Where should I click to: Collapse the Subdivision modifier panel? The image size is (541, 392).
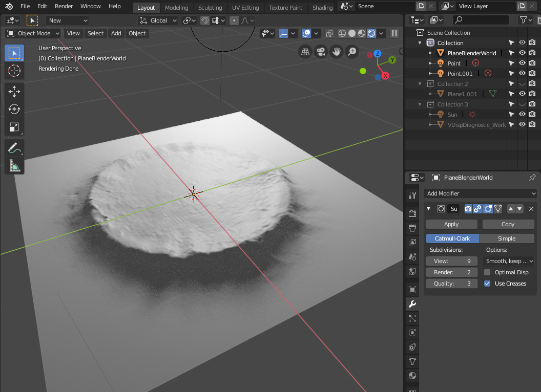pyautogui.click(x=429, y=209)
